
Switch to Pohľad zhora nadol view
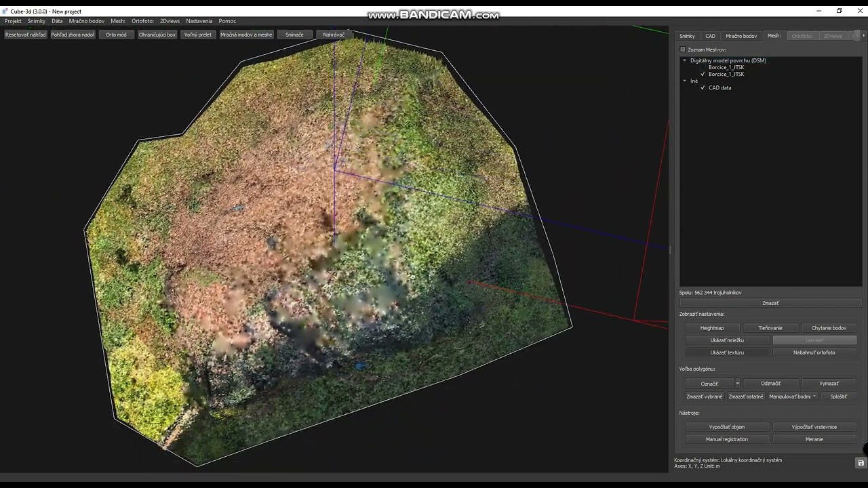point(73,35)
